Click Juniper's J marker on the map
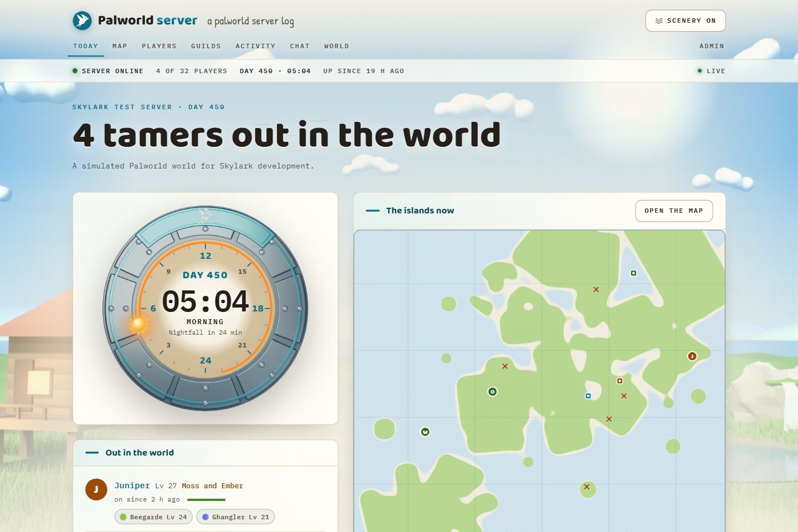This screenshot has height=532, width=798. tap(692, 356)
